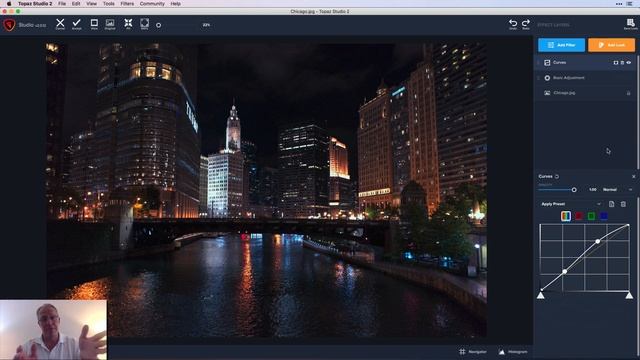Click the lock icon on Chicago.jpg layer

[628, 93]
